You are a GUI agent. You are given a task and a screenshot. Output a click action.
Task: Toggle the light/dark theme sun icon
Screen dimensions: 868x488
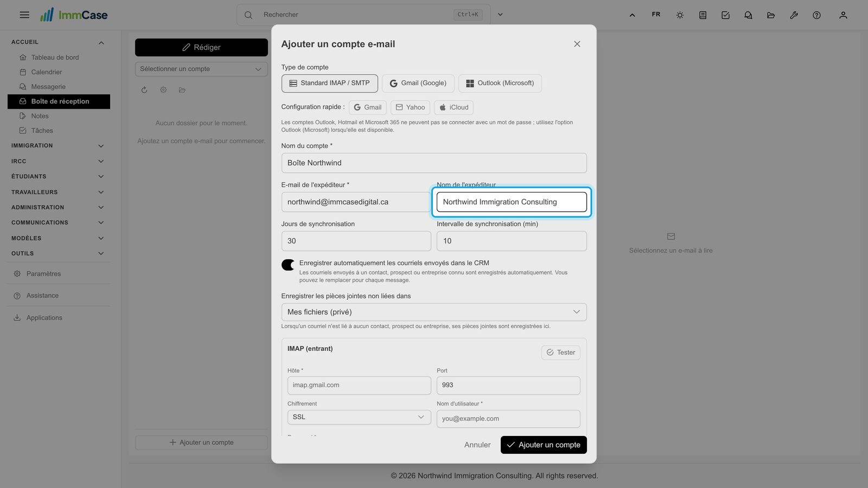coord(680,15)
